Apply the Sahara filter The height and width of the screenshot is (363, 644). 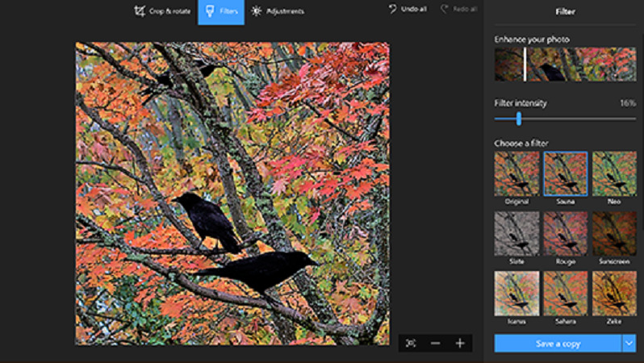pos(565,293)
